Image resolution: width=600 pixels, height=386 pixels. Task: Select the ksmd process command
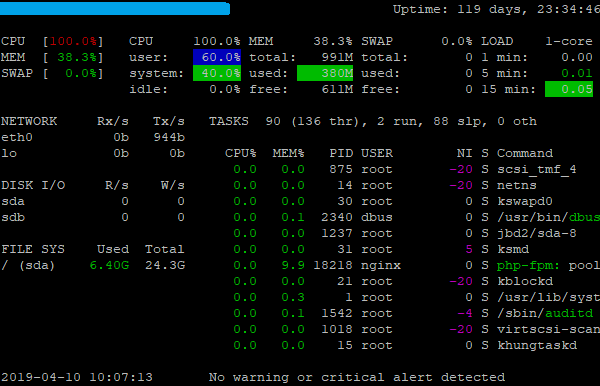pyautogui.click(x=513, y=249)
